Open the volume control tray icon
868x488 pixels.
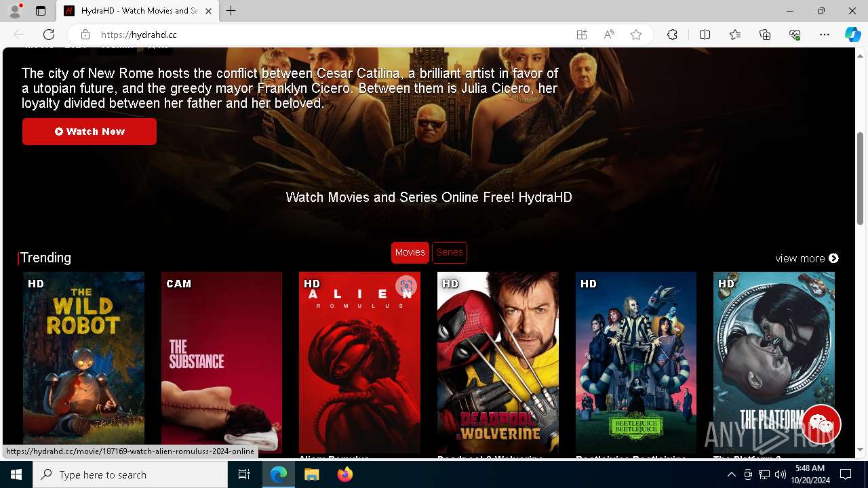coord(781,474)
